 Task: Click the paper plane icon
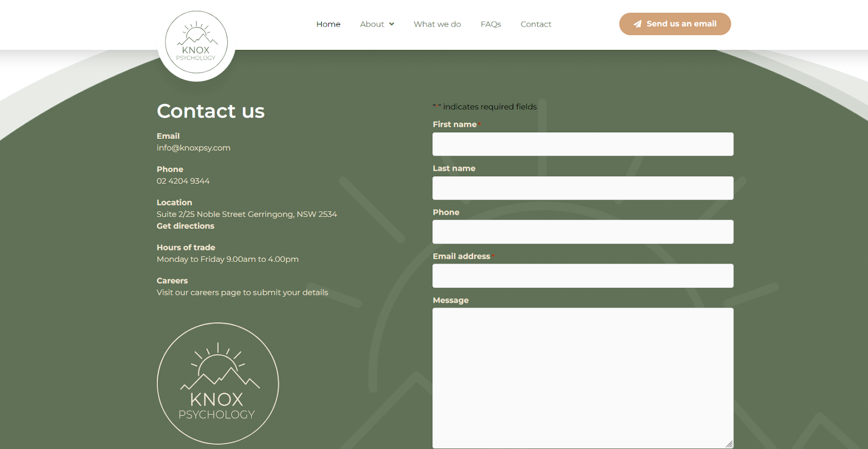(x=637, y=24)
